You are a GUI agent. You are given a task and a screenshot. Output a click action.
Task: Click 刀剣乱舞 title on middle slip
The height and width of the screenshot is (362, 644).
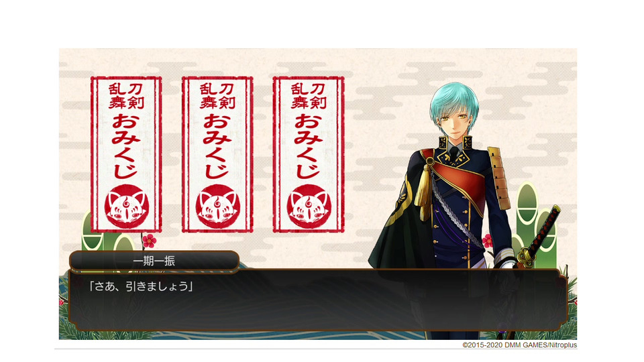[x=217, y=96]
